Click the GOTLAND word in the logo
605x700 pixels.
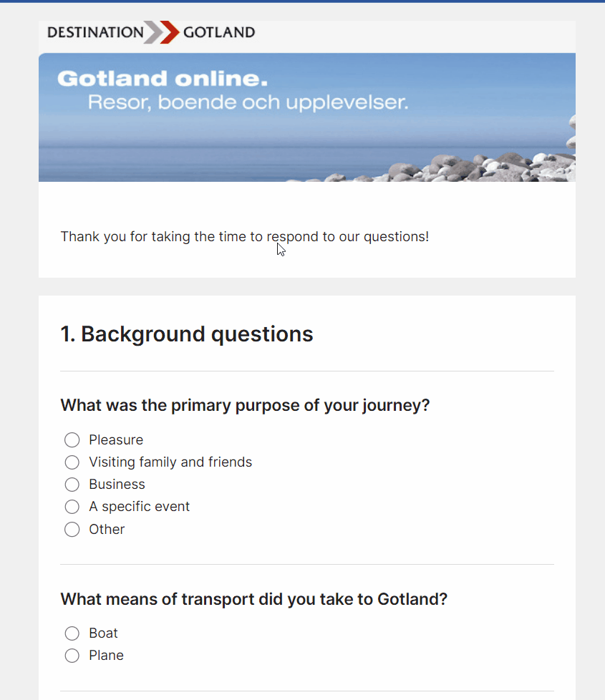(x=219, y=32)
